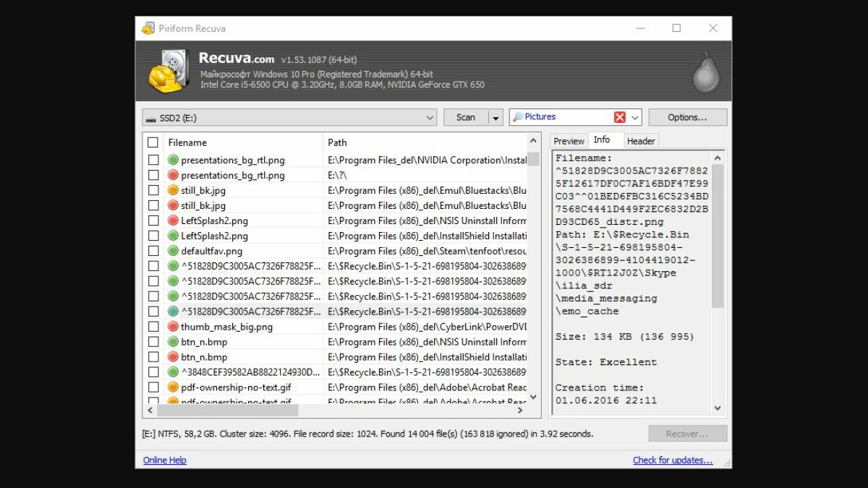Click red status dot of InstallShield btn_n.bmp
Image resolution: width=868 pixels, height=488 pixels.
pyautogui.click(x=173, y=357)
